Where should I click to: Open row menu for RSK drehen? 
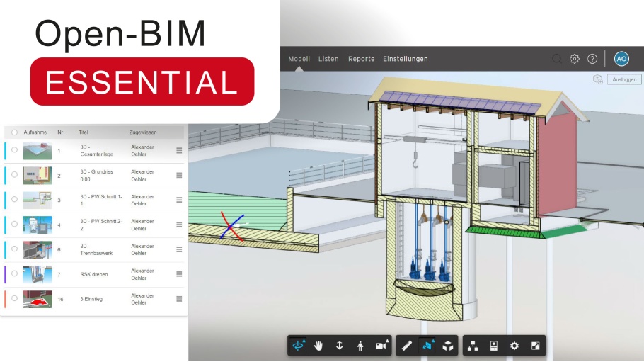(179, 274)
